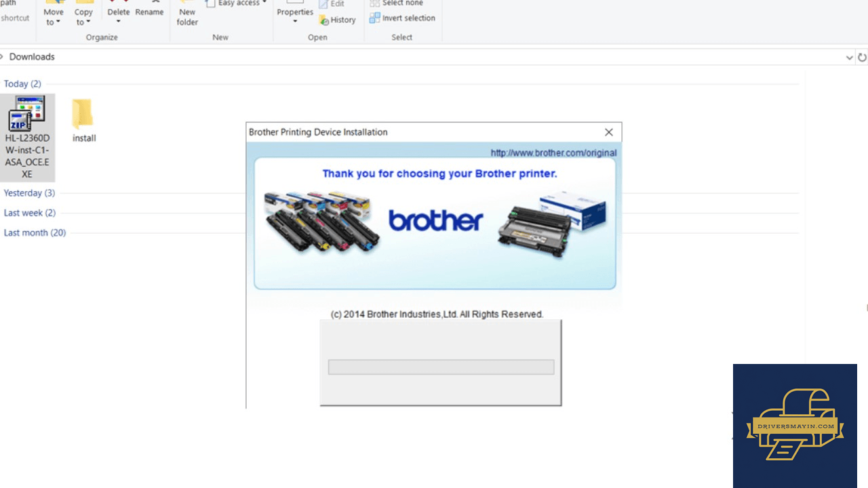The width and height of the screenshot is (868, 488).
Task: Click the Brother Printing Device Installation title
Action: [318, 132]
